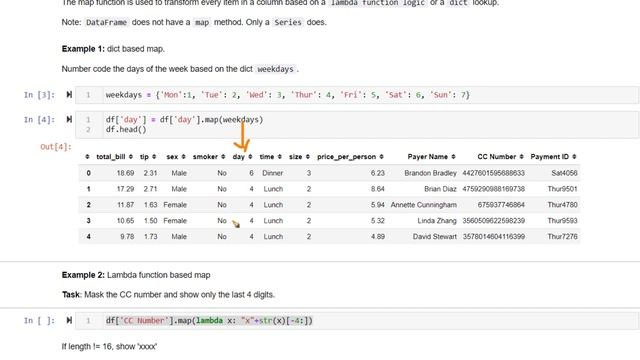
Task: Run the In [3] weekdays cell
Action: pos(69,95)
